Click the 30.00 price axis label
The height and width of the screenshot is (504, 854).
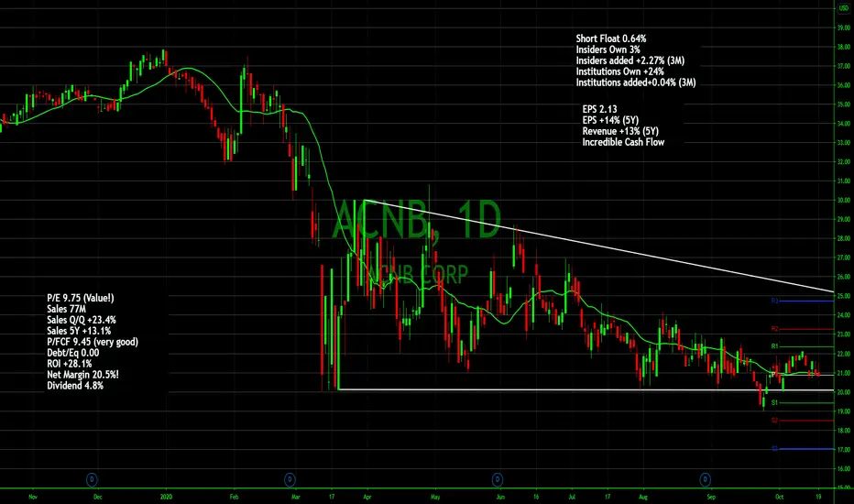(x=844, y=200)
